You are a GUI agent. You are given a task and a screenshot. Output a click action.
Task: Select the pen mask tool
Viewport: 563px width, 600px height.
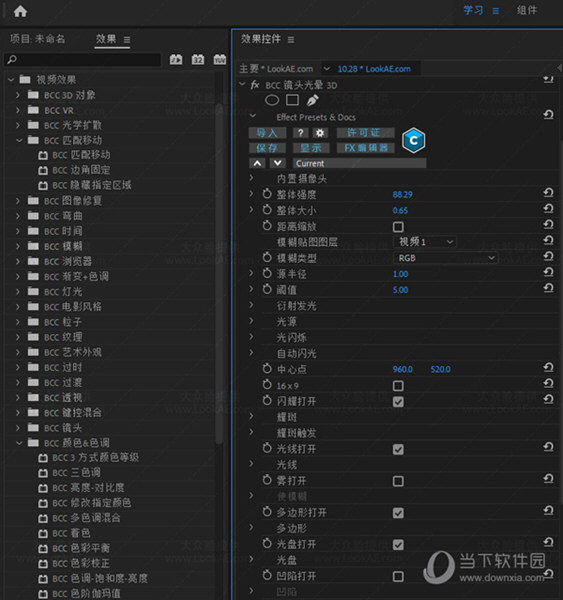click(x=312, y=100)
